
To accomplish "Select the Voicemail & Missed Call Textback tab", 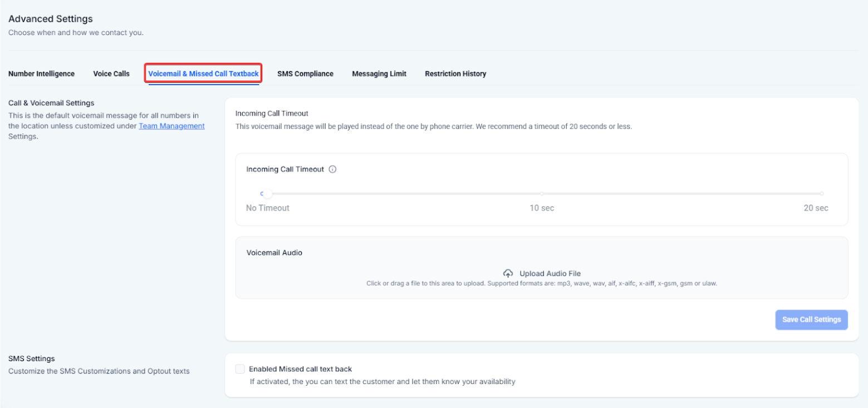I will (203, 74).
